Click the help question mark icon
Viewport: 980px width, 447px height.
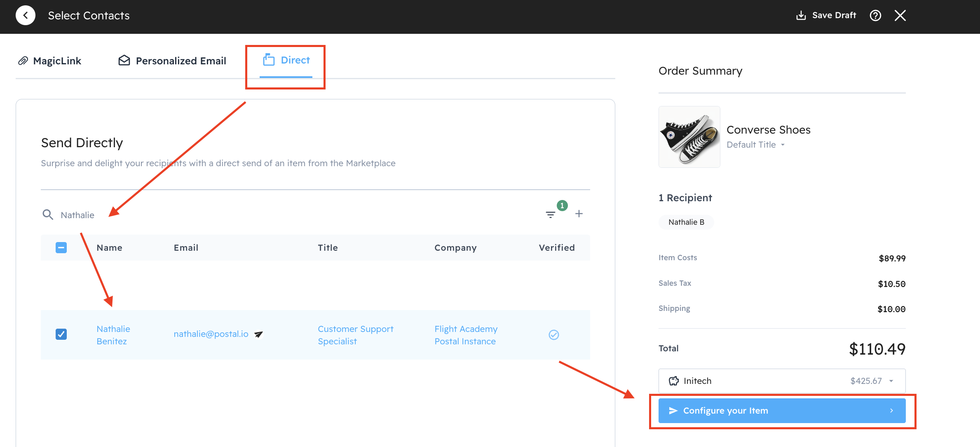coord(875,16)
